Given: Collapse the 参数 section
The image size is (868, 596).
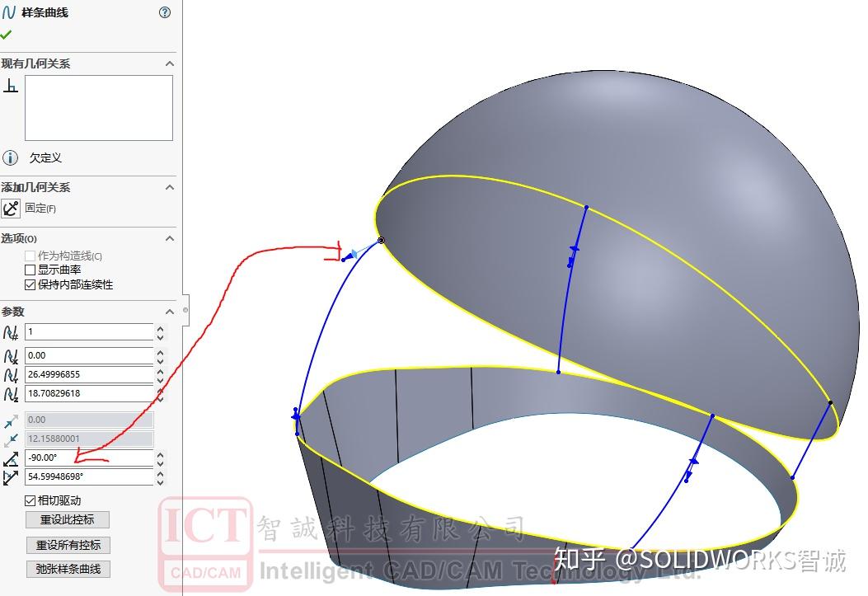Looking at the screenshot, I should click(x=170, y=312).
